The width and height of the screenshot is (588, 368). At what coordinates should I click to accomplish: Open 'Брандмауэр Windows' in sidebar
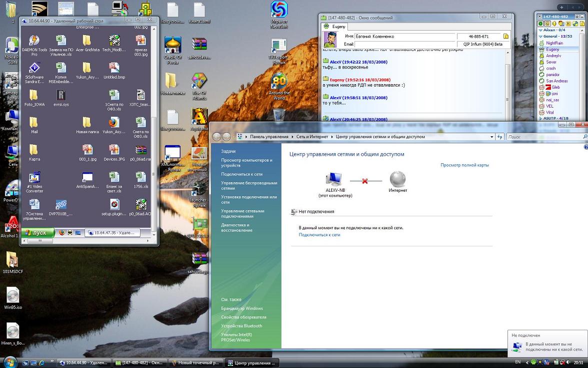coord(241,308)
